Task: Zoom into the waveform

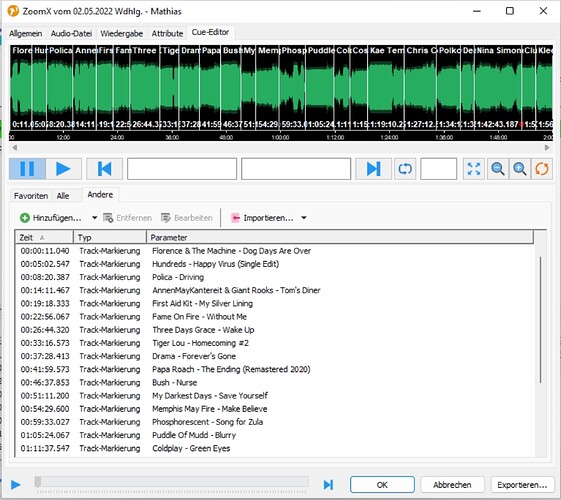Action: [x=519, y=169]
